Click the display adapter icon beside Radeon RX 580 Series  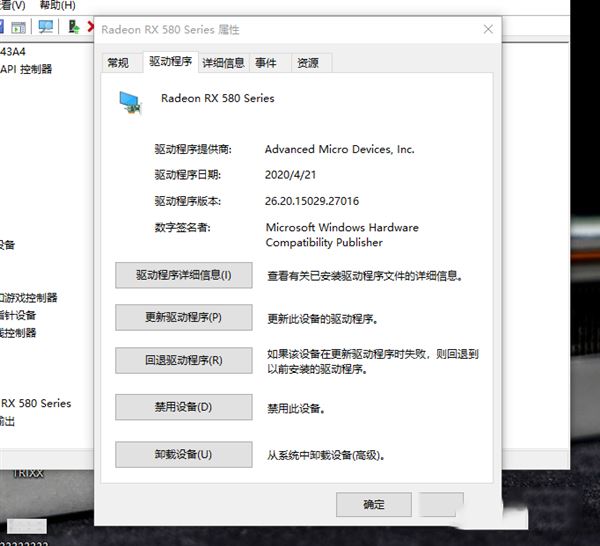[x=130, y=103]
